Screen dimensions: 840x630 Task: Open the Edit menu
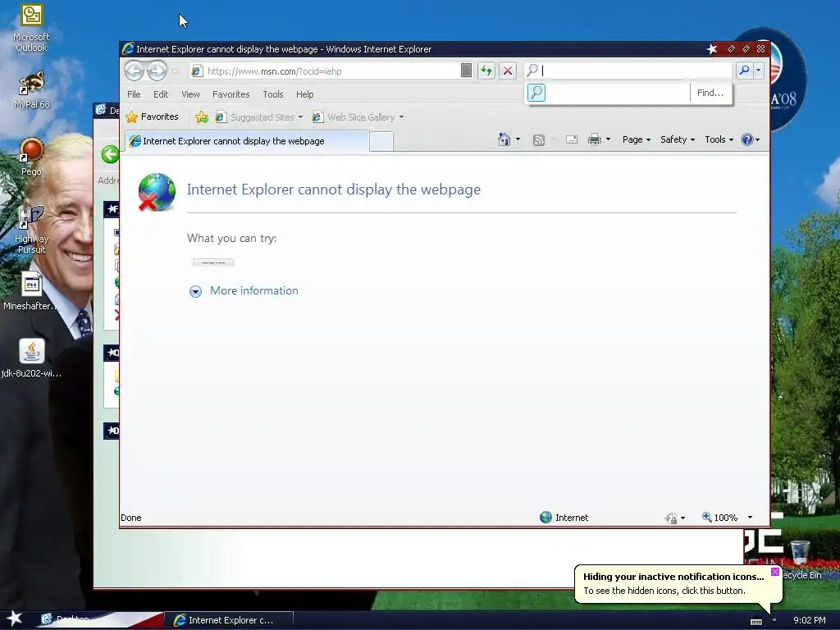[x=161, y=94]
